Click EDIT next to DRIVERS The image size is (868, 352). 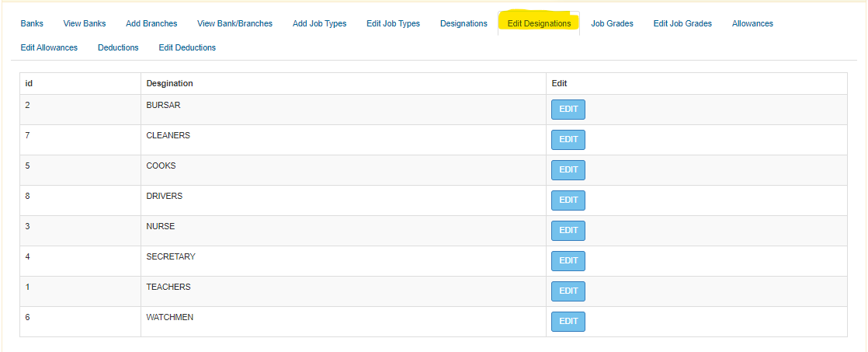[x=568, y=200]
